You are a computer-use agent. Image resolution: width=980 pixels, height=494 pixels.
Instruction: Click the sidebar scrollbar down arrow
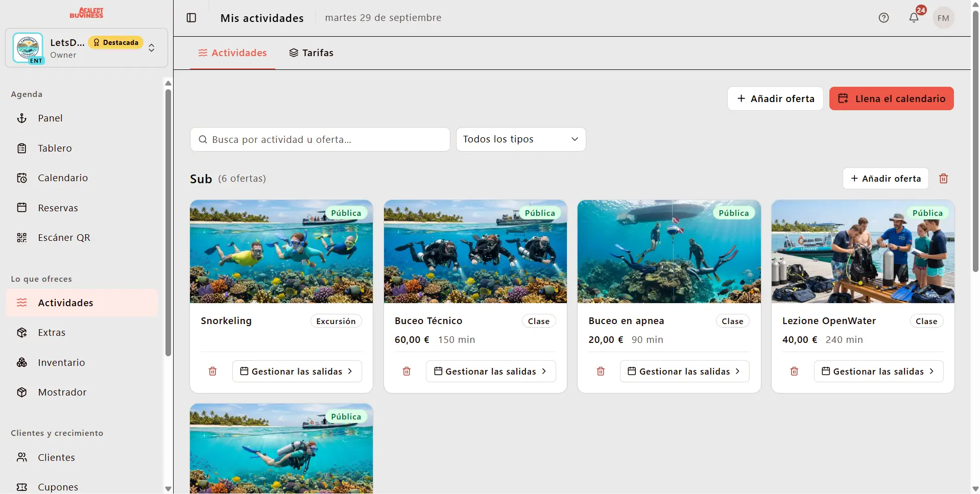(x=168, y=489)
